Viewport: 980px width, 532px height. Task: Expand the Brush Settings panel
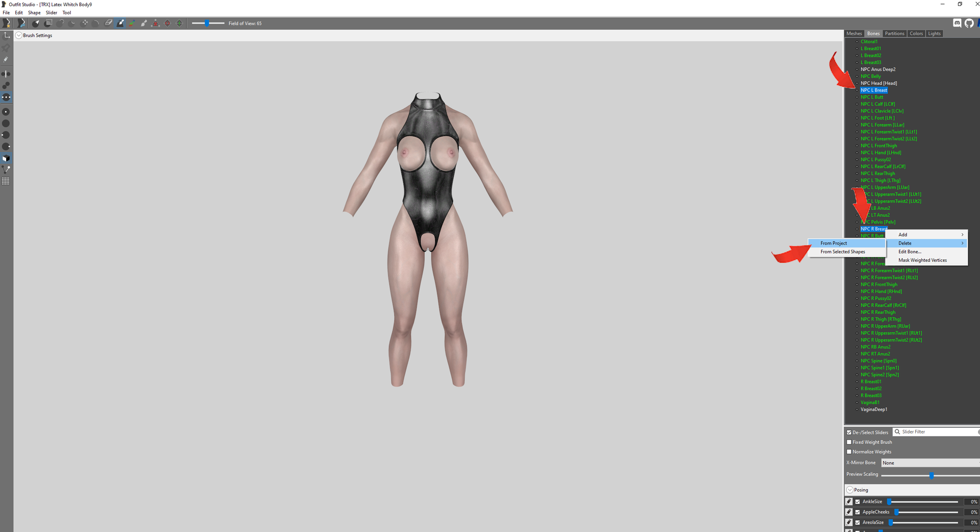[x=19, y=35]
